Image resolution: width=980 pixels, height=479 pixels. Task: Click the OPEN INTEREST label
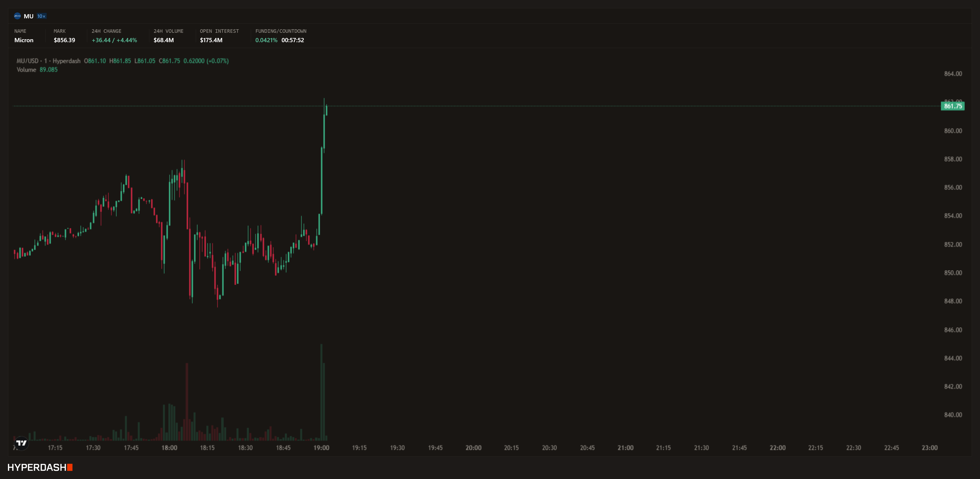pos(219,31)
